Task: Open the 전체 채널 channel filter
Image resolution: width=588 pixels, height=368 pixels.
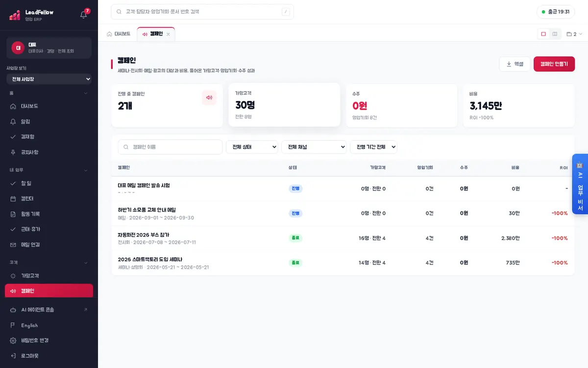Action: click(314, 147)
